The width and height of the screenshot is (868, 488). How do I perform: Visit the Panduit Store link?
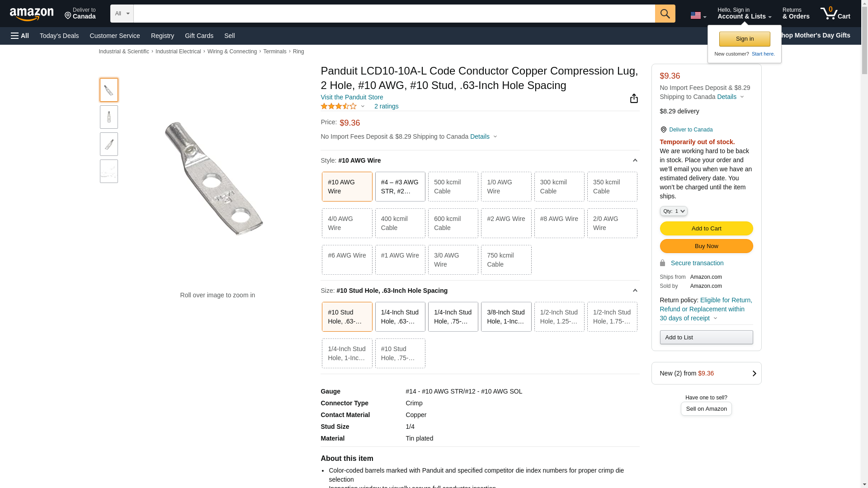(x=351, y=97)
